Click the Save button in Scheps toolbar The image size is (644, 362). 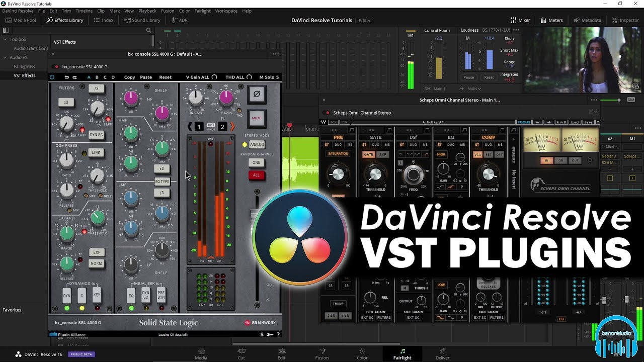[x=588, y=122]
